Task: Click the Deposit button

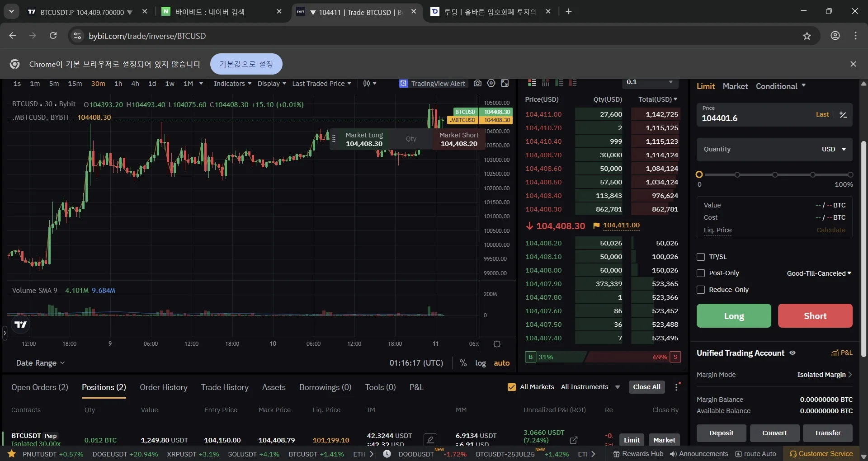Action: (x=721, y=433)
